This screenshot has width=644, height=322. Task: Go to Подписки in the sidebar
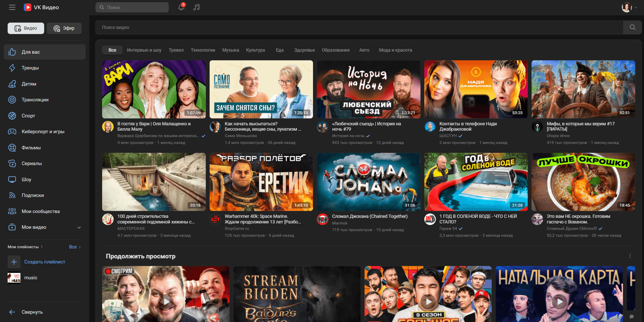[32, 195]
